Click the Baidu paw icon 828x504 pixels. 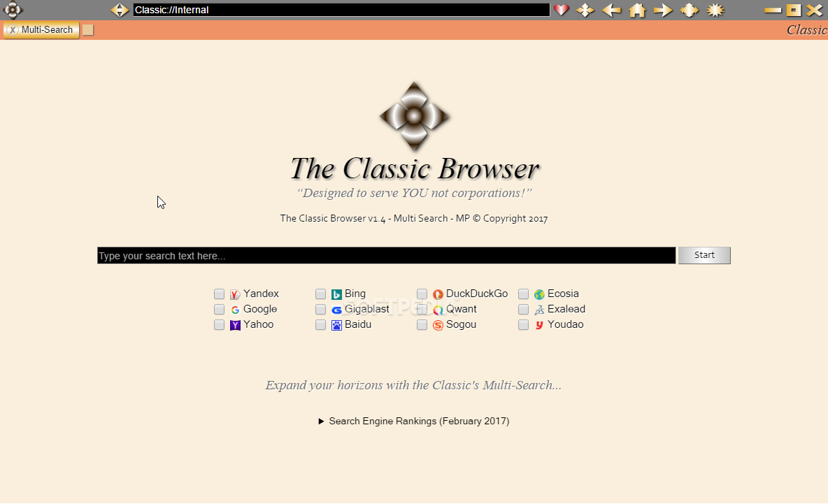pyautogui.click(x=336, y=325)
